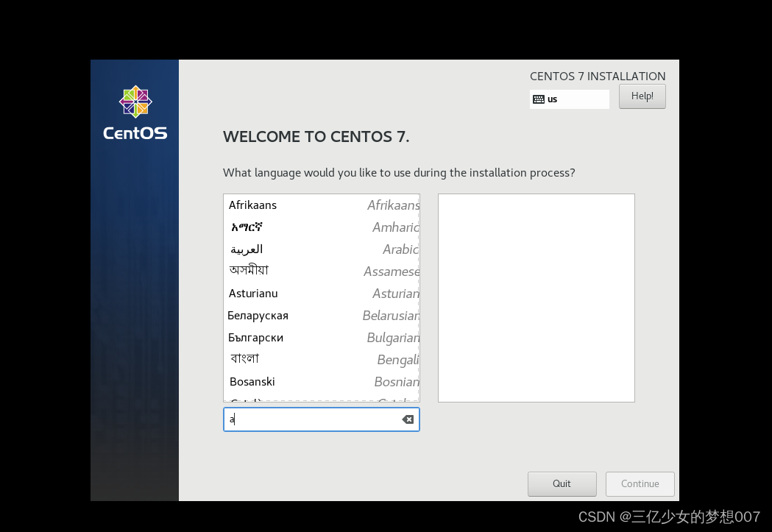Click the keyboard layout icon beside us

click(539, 99)
